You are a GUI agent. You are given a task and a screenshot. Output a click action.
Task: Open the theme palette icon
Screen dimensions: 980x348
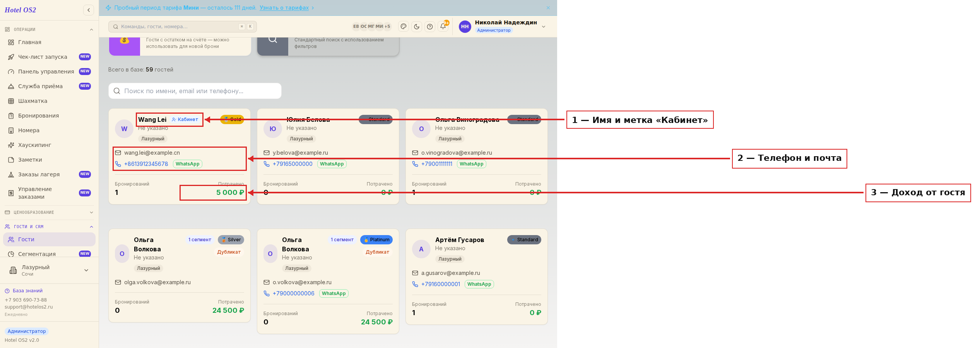pyautogui.click(x=404, y=26)
